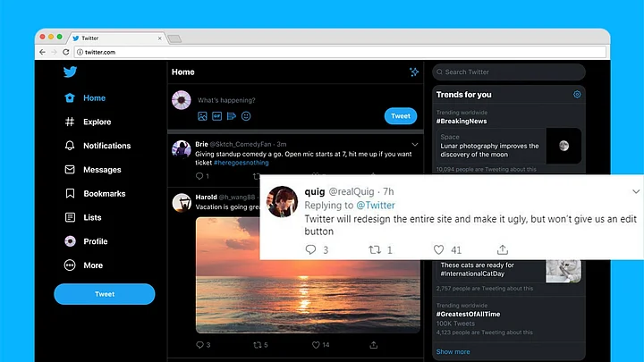
Task: Add a poll to the tweet
Action: (x=231, y=116)
